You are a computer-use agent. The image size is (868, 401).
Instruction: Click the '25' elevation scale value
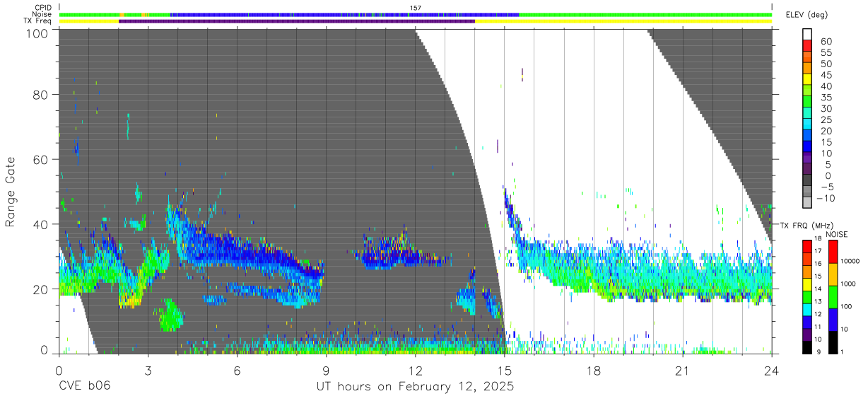point(828,120)
